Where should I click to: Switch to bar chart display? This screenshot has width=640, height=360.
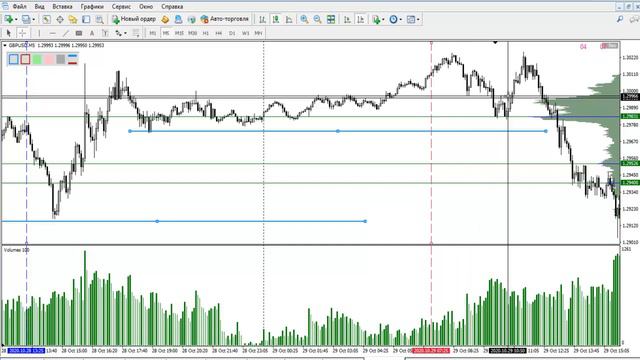click(x=262, y=19)
